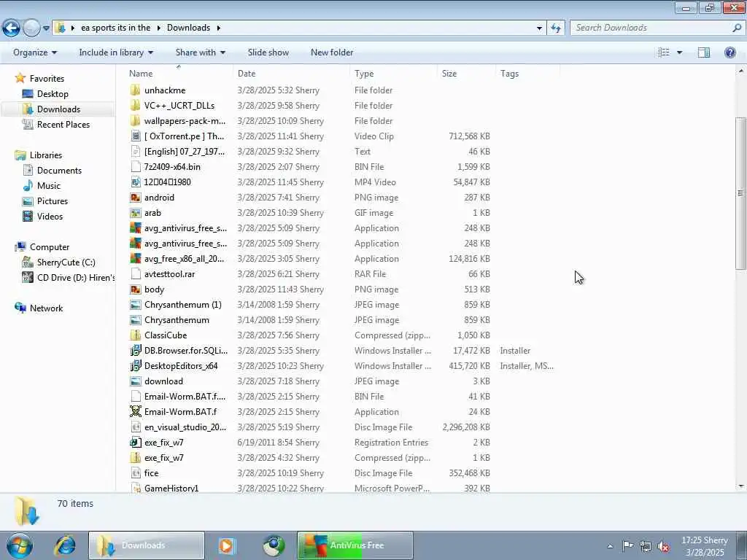Launch Internet Explorer from taskbar
Screen dimensions: 747x560
coord(65,545)
